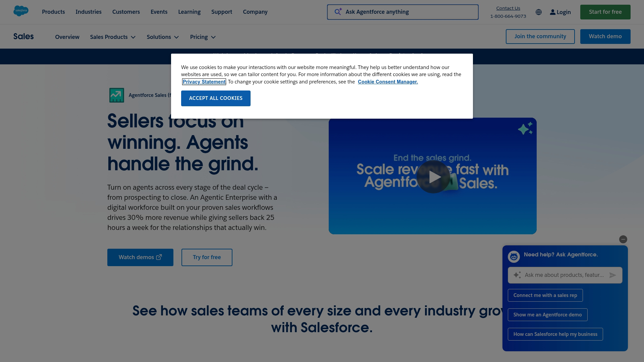Click the send arrow in the chat input

pyautogui.click(x=613, y=275)
